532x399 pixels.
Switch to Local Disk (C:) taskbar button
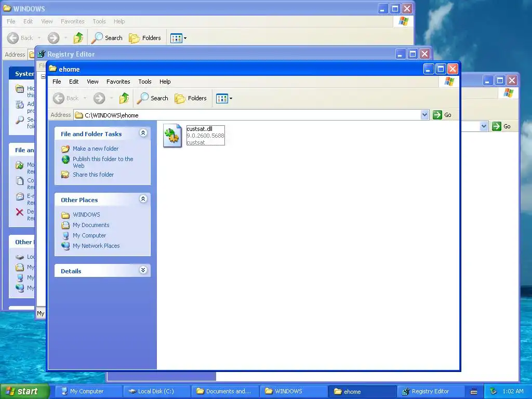(x=157, y=392)
